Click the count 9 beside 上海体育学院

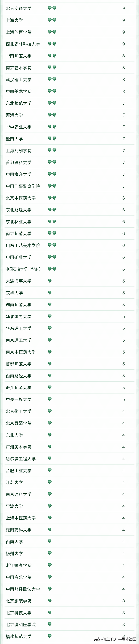coord(124,32)
